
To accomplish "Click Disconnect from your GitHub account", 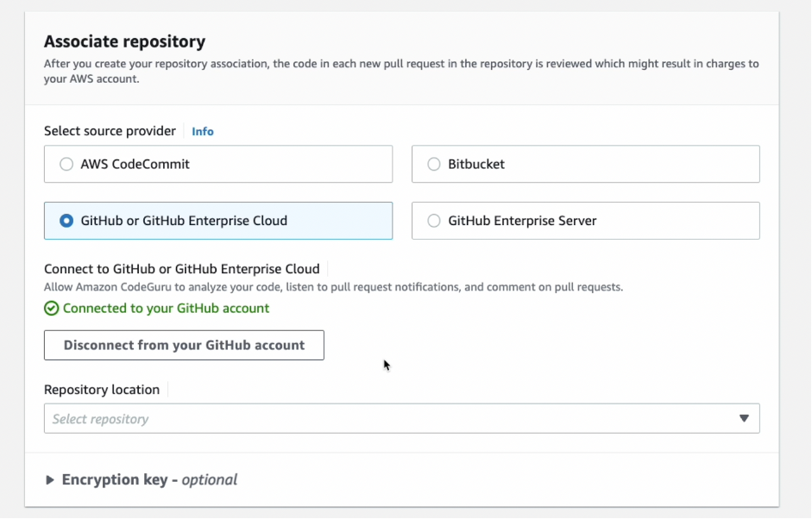I will click(x=184, y=345).
